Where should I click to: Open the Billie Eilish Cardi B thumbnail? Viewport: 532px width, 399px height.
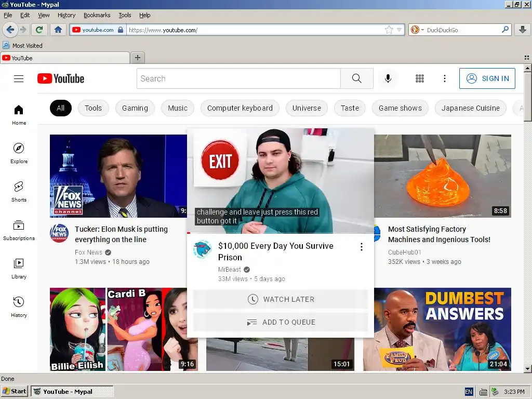click(x=118, y=329)
